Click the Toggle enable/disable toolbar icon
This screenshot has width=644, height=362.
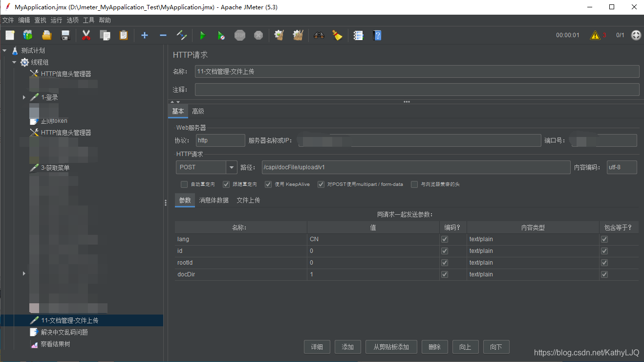[181, 35]
